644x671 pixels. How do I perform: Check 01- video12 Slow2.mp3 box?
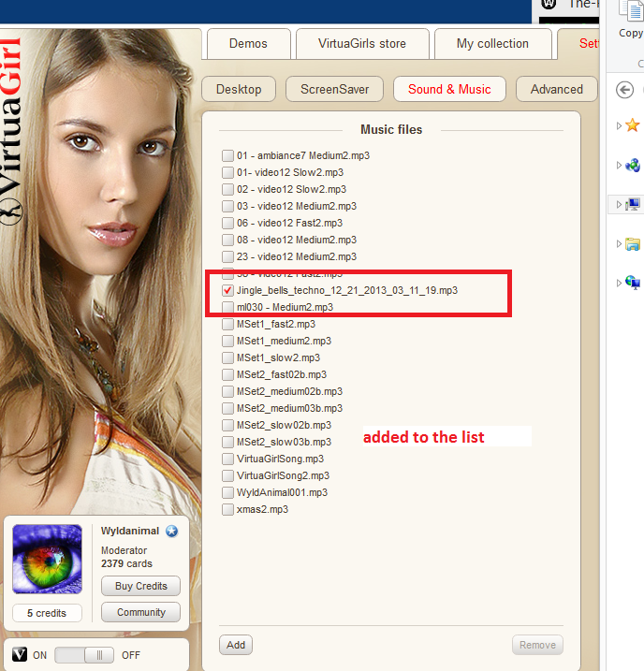[227, 172]
